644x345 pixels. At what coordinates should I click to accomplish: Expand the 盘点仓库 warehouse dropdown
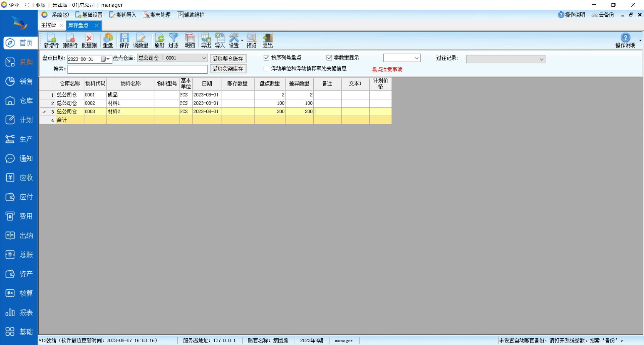(x=204, y=58)
